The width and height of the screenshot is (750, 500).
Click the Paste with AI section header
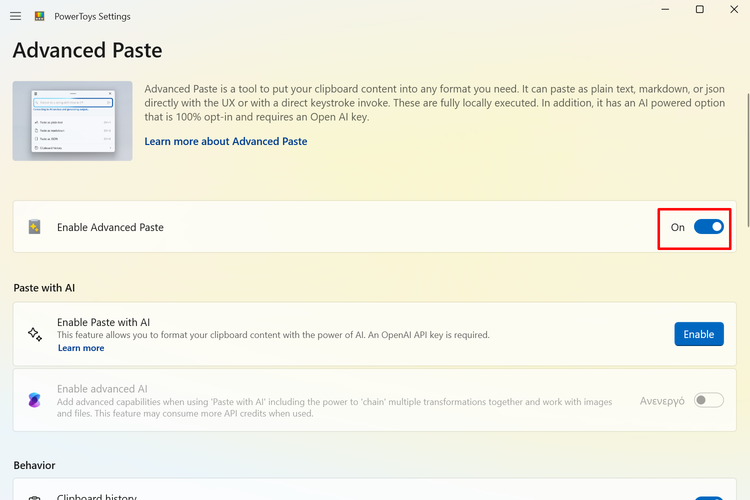[44, 288]
